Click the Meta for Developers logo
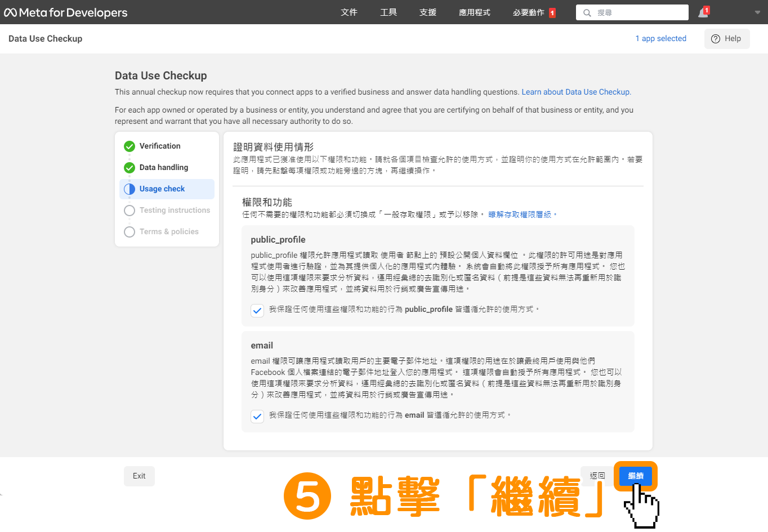 coord(66,12)
